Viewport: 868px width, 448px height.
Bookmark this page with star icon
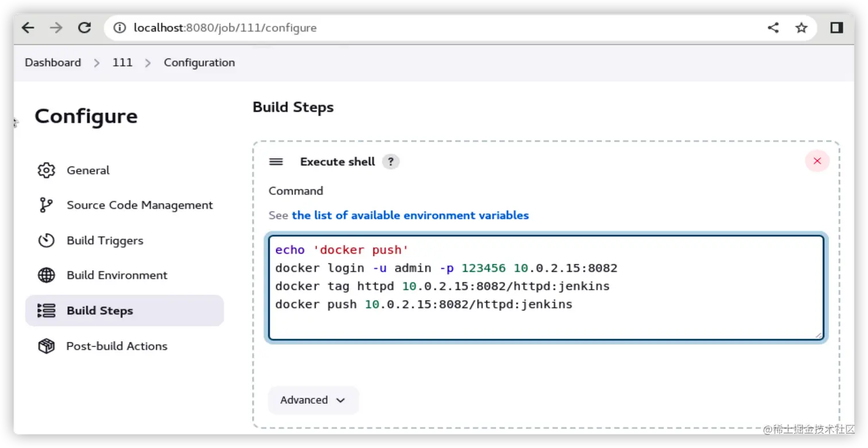pos(801,28)
